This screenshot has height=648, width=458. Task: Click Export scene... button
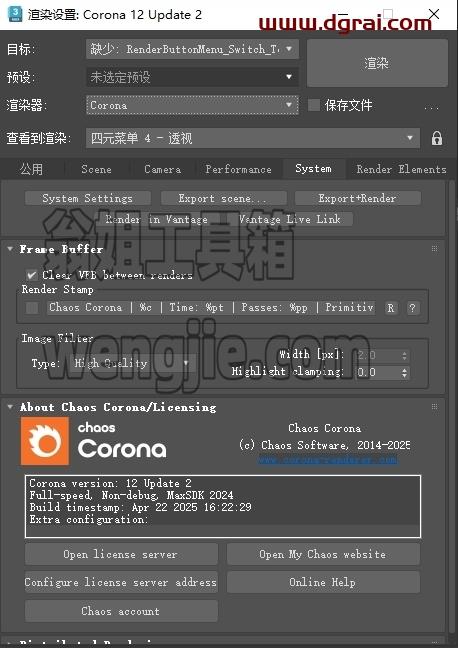click(223, 198)
